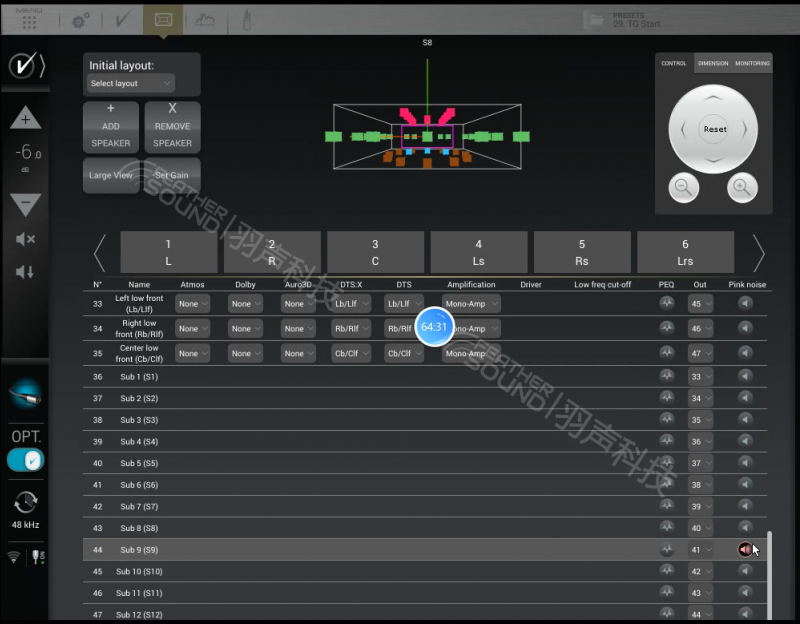This screenshot has height=624, width=800.
Task: Increase master volume with plus triangle
Action: click(26, 118)
